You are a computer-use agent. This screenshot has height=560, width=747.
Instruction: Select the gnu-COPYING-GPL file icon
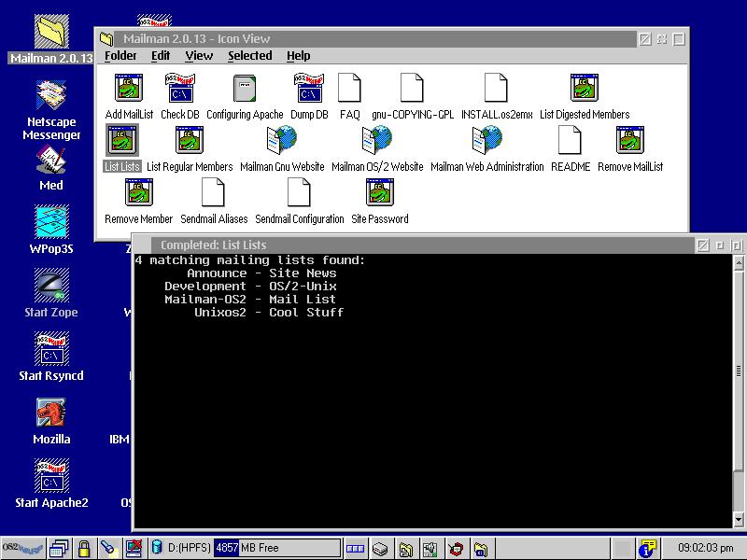tap(412, 88)
